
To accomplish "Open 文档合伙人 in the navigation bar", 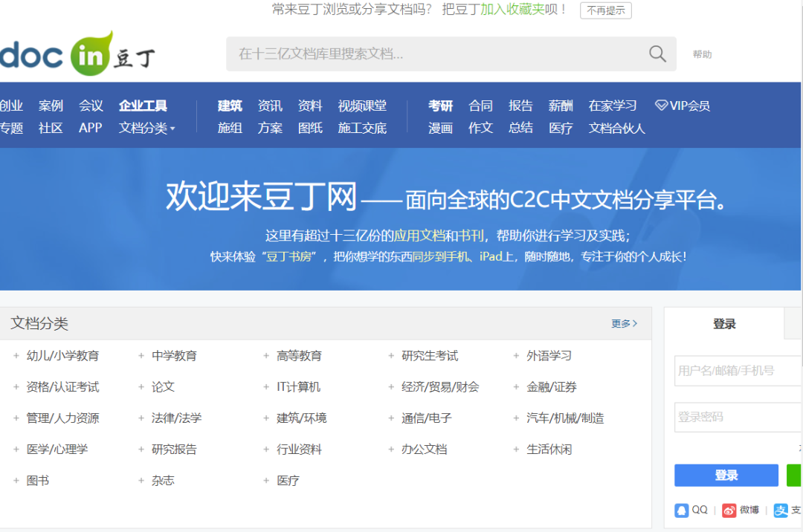I will (616, 128).
